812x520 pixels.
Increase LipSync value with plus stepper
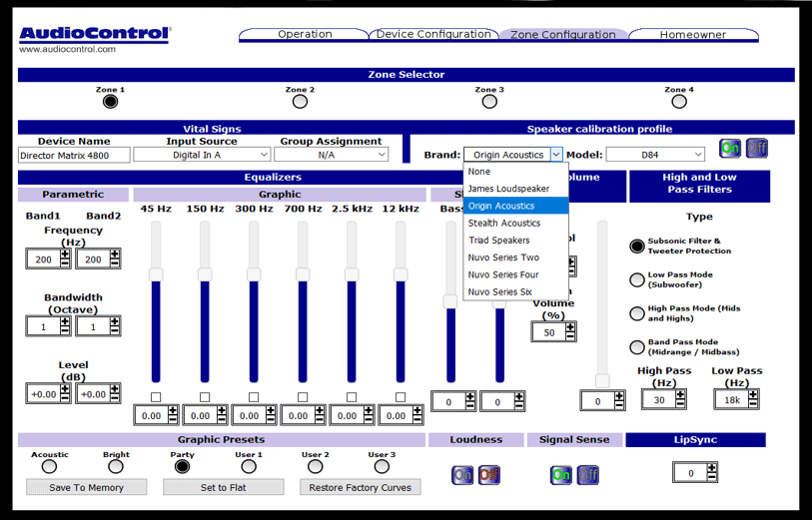(712, 468)
